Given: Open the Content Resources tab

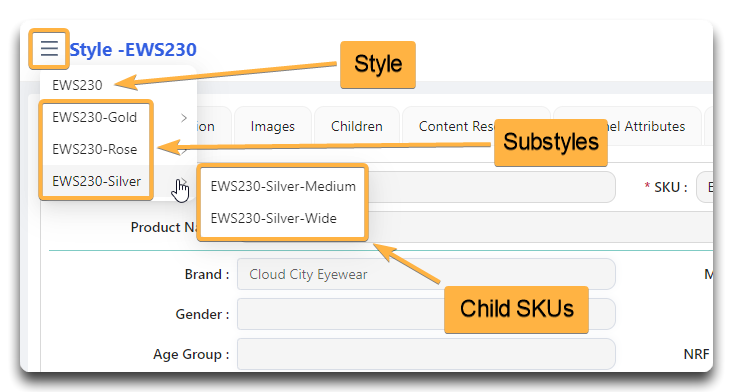Looking at the screenshot, I should click(456, 126).
